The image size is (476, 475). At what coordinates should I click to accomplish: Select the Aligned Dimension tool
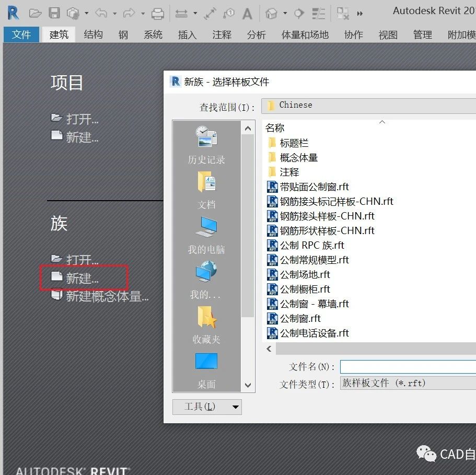[210, 14]
